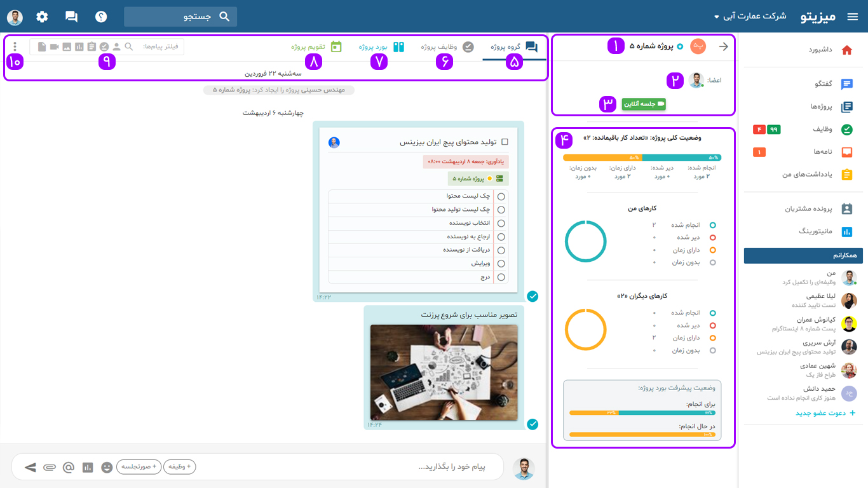
Task: Click the برای انجام board progress bar
Action: pos(642,413)
